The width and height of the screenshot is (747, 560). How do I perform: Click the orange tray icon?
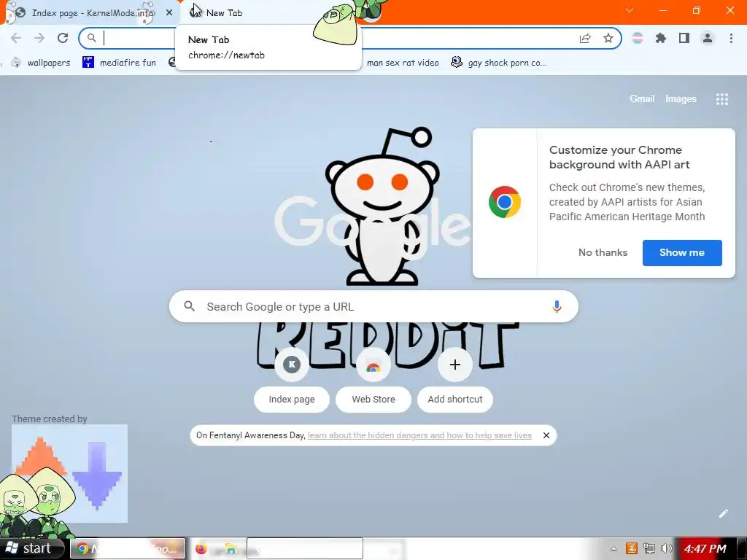[x=632, y=548]
